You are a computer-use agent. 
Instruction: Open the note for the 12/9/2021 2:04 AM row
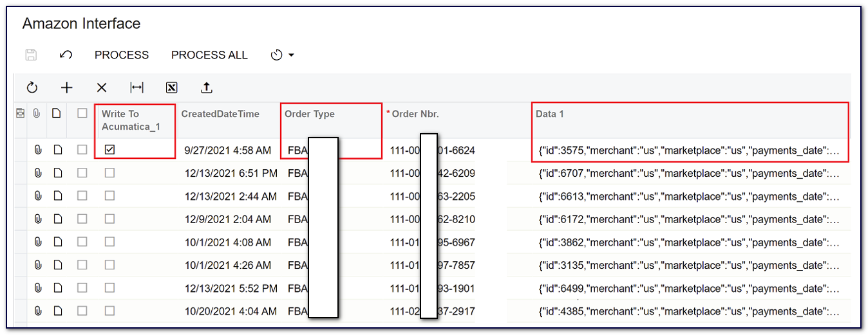pos(57,219)
